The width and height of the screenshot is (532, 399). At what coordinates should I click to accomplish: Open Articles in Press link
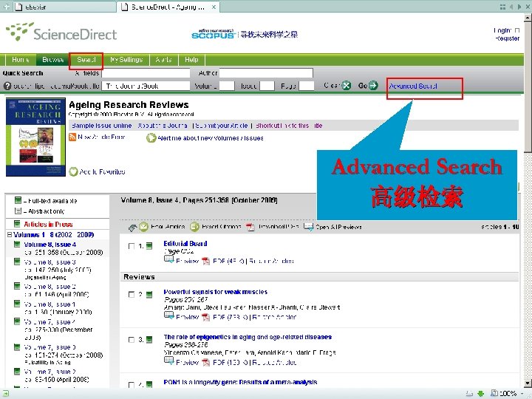tap(48, 225)
